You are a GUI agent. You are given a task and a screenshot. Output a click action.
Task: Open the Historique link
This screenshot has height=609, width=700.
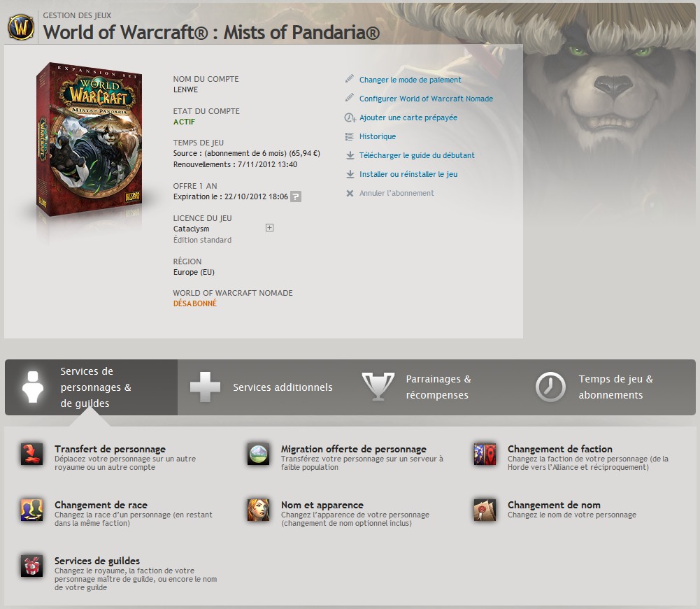pyautogui.click(x=378, y=136)
